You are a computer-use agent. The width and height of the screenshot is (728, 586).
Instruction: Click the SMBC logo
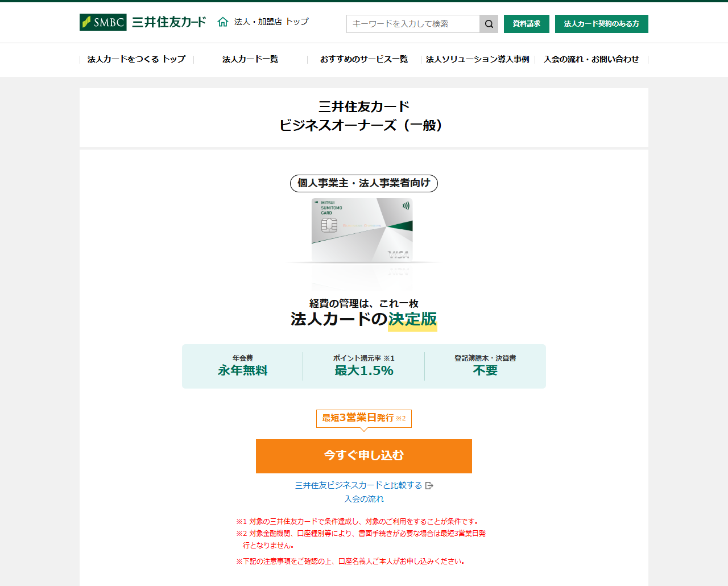103,22
